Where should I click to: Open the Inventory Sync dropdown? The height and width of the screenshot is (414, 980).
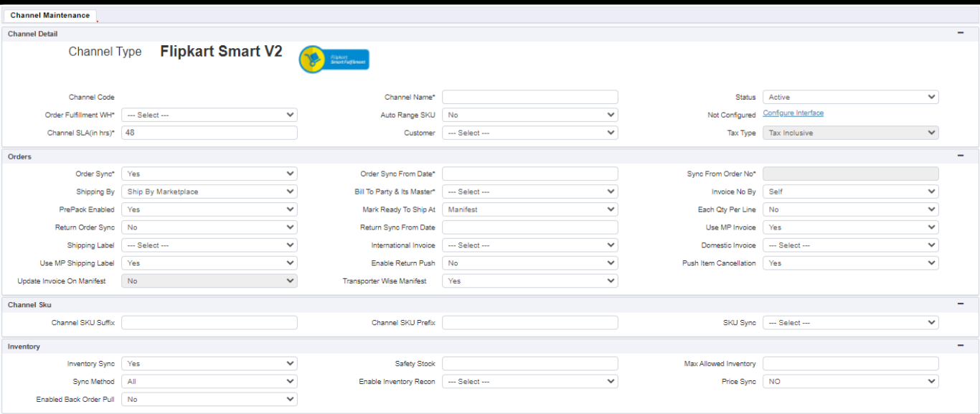(209, 364)
